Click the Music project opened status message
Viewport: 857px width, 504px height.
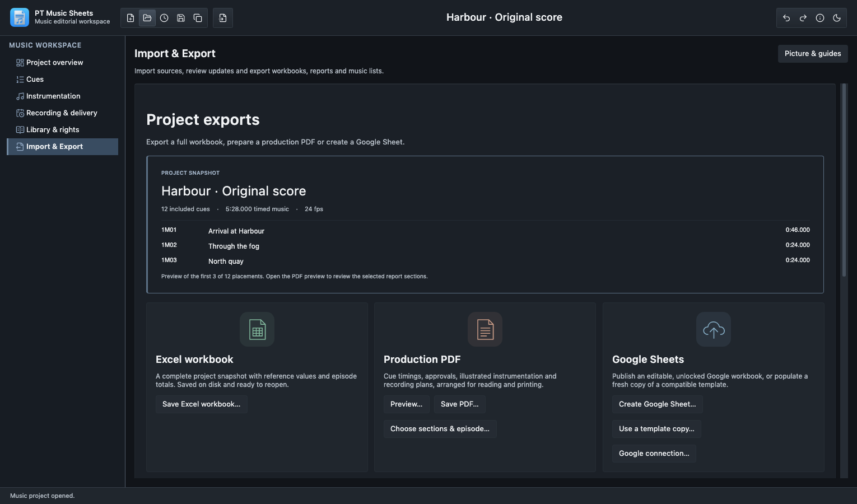(x=42, y=496)
